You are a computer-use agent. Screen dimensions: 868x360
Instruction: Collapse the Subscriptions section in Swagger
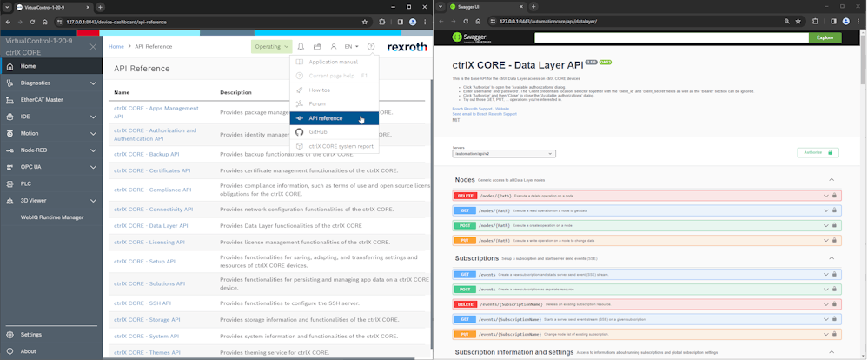click(831, 258)
